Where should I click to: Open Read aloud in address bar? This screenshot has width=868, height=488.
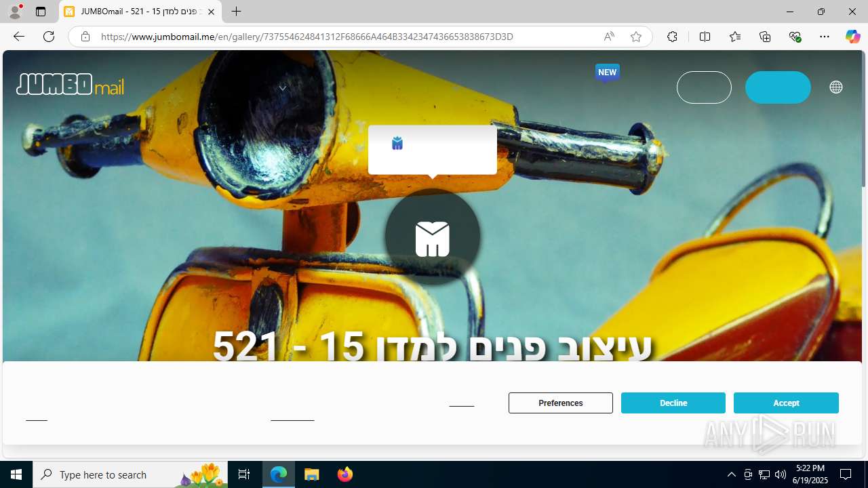click(609, 37)
